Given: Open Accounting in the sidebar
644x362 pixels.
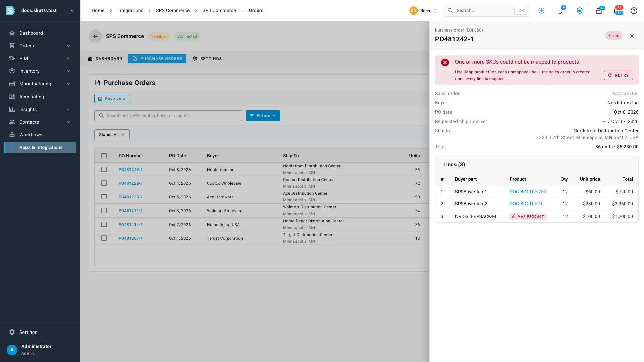Looking at the screenshot, I should [40, 97].
